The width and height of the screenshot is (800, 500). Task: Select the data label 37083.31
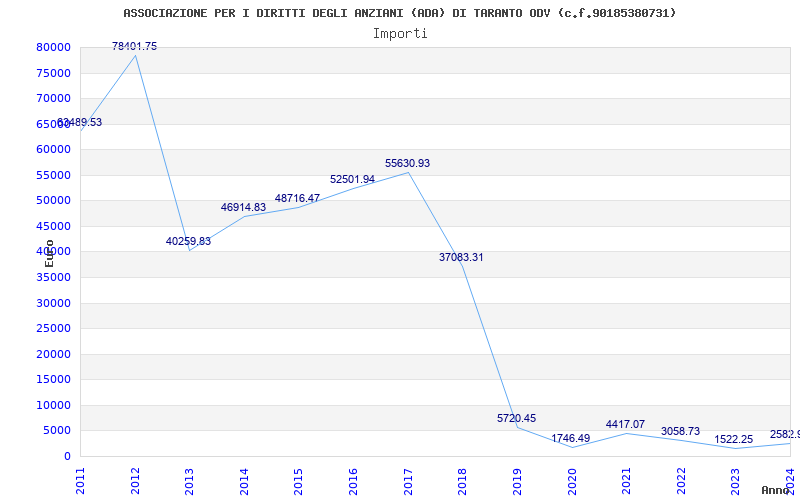point(461,257)
